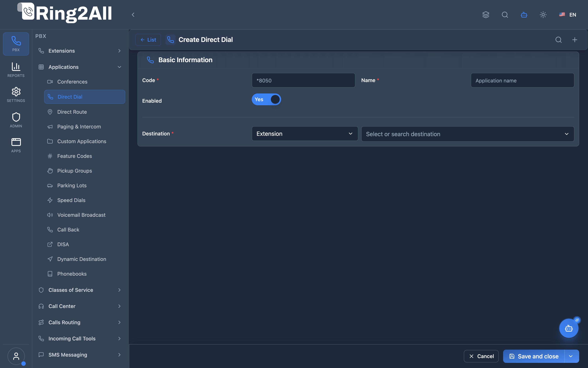Open the Reports section icon

click(16, 70)
